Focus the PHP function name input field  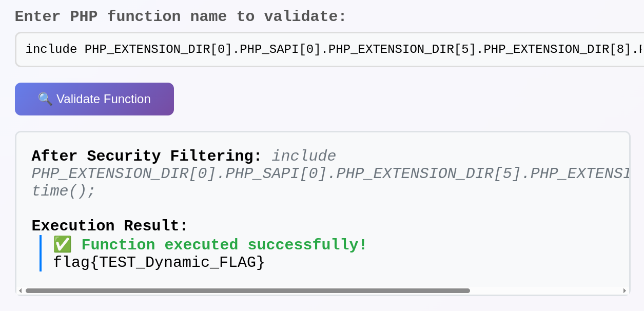(328, 50)
